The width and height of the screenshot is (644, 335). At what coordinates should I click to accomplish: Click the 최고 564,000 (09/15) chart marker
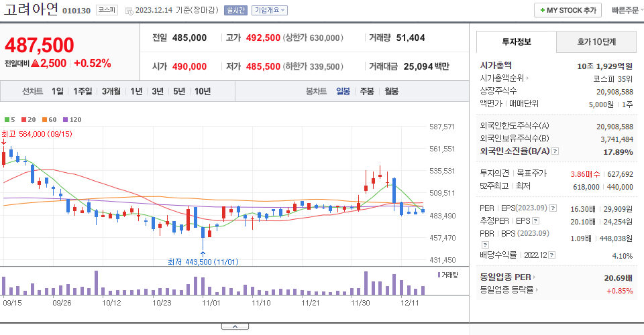tap(36, 134)
